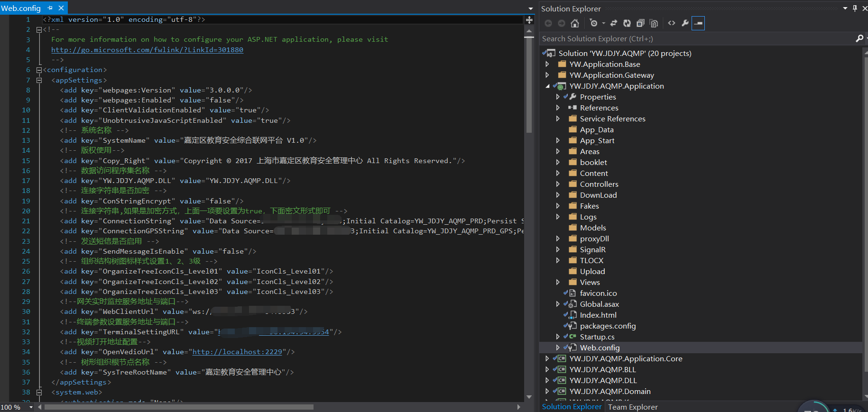The image size is (868, 412).
Task: Click the Index.html file icon
Action: (x=573, y=315)
